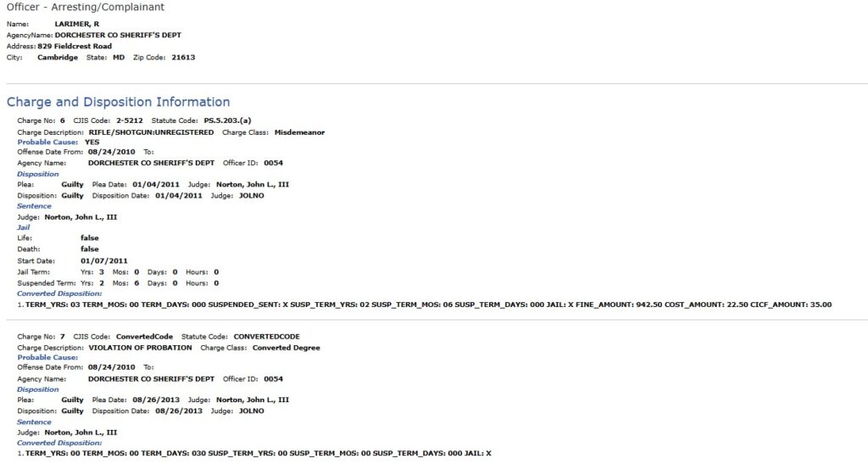Click the jail start date '01/07/2011'
Screen dimensions: 868x464
coord(104,260)
